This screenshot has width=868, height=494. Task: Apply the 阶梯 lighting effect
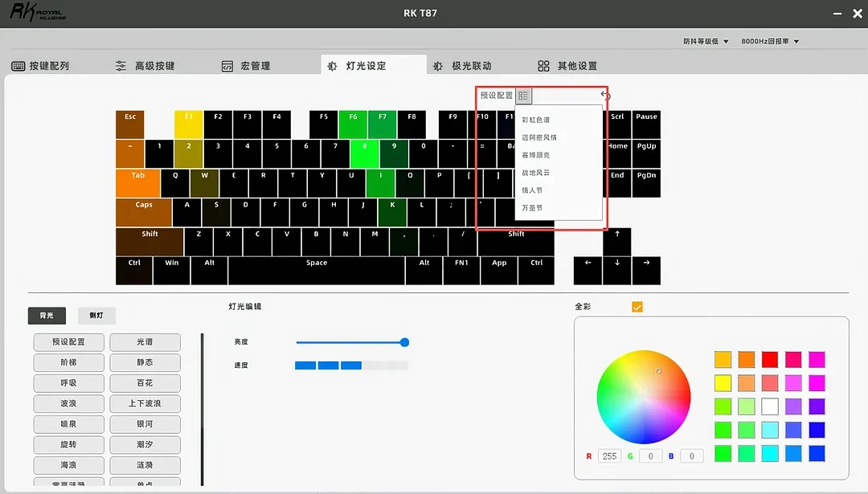[x=68, y=362]
